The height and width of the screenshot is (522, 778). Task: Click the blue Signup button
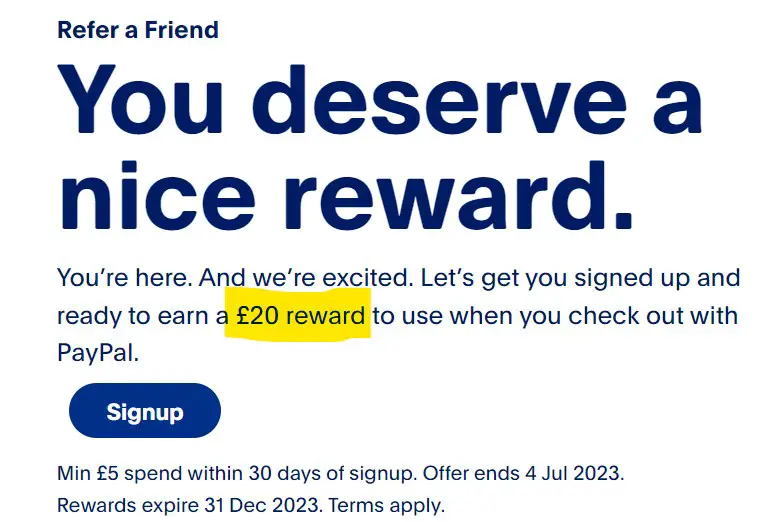click(x=145, y=410)
